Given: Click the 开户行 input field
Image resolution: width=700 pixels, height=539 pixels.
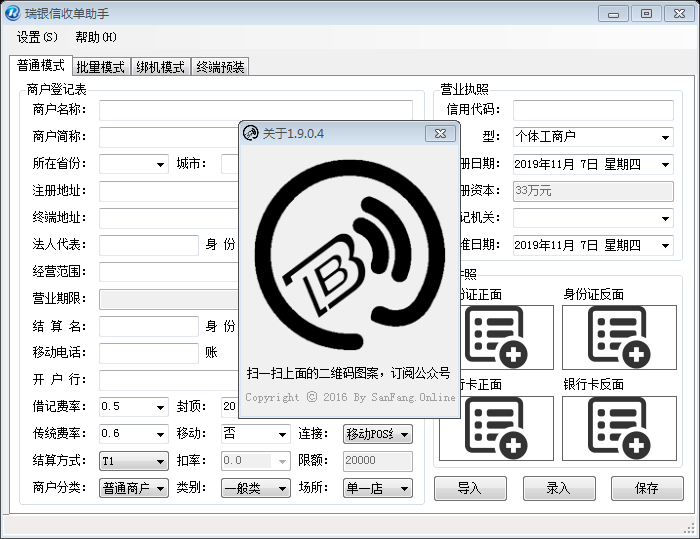Looking at the screenshot, I should point(169,380).
